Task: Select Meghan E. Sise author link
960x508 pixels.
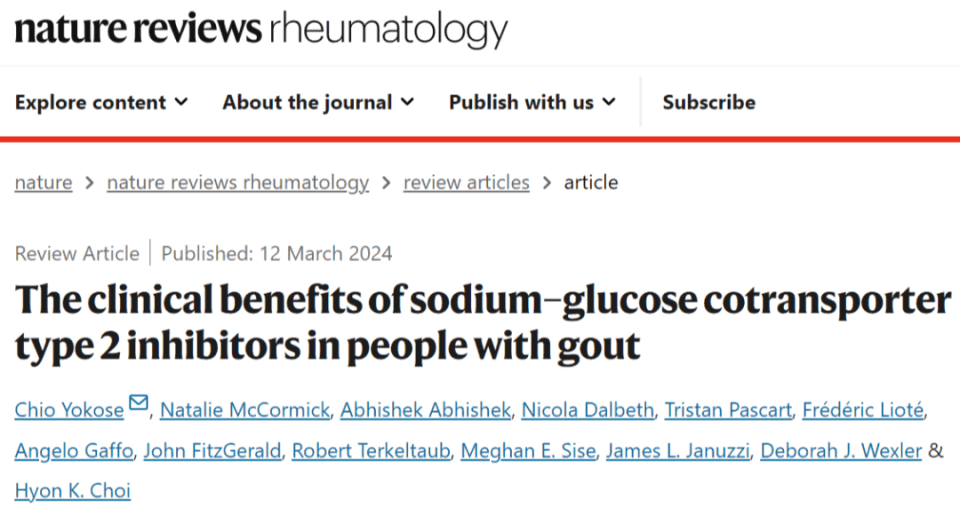Action: click(x=528, y=451)
